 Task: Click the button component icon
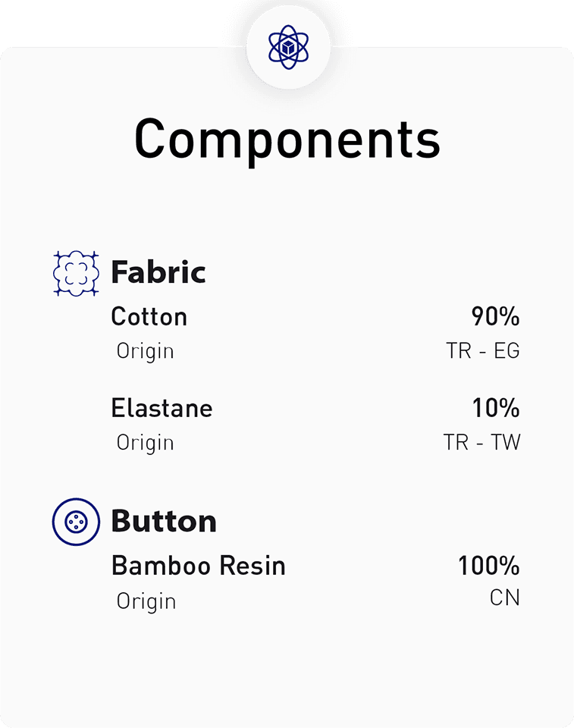(x=77, y=521)
